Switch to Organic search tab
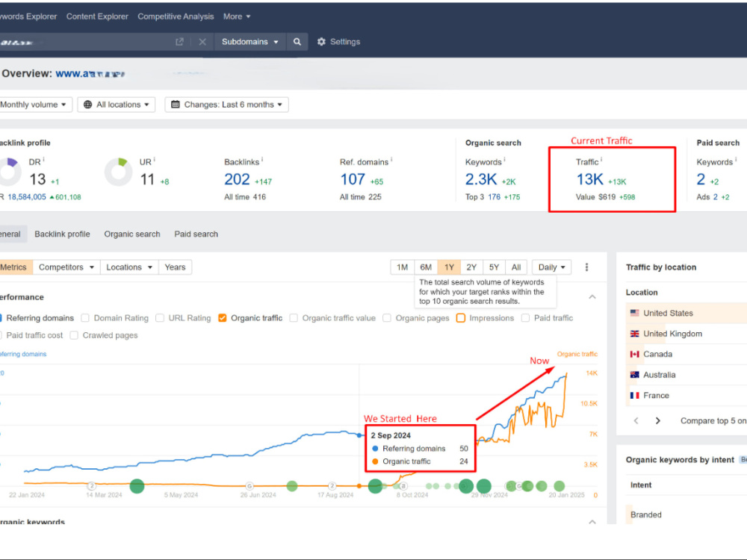Screen dimensions: 747x560 (132, 234)
